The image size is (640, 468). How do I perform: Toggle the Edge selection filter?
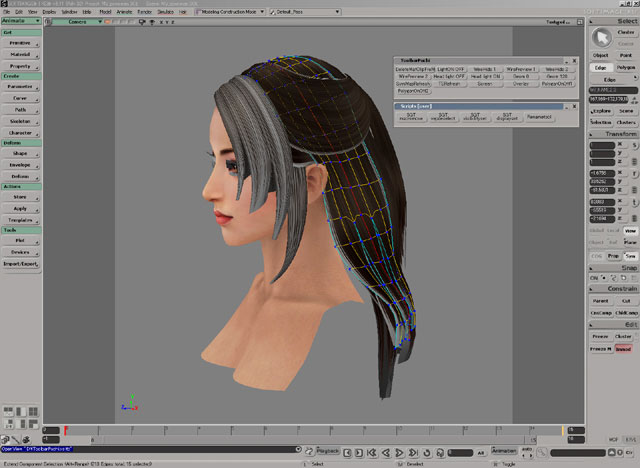pyautogui.click(x=600, y=67)
